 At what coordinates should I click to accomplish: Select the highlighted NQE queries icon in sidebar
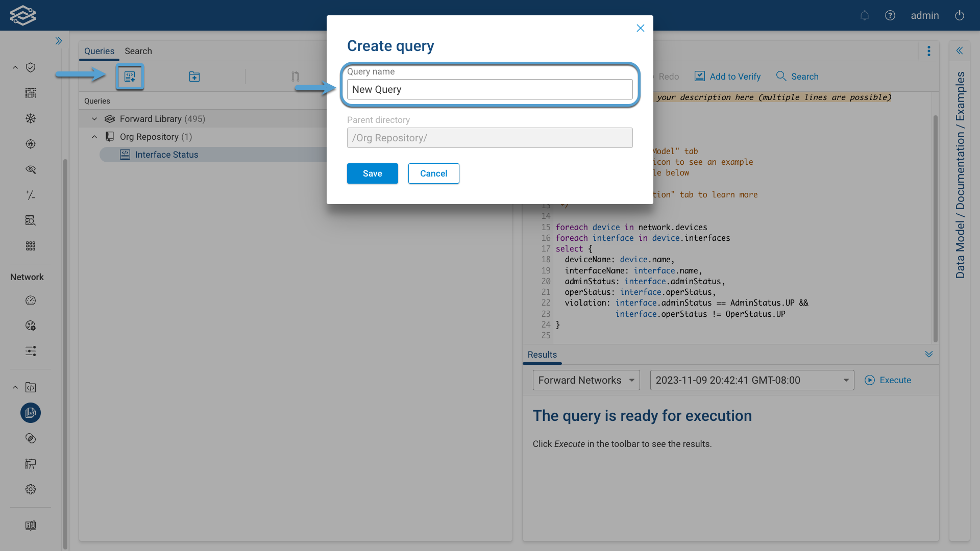click(x=31, y=413)
